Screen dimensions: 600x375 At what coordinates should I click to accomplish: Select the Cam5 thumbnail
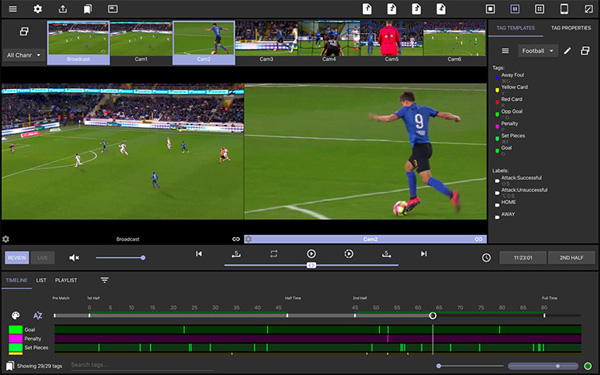[x=391, y=42]
